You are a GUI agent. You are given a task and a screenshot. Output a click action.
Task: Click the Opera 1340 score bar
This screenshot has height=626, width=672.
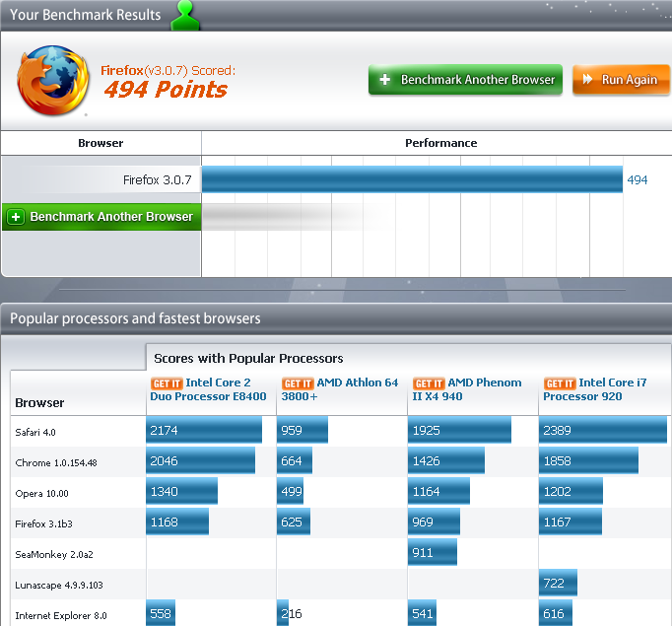point(181,491)
